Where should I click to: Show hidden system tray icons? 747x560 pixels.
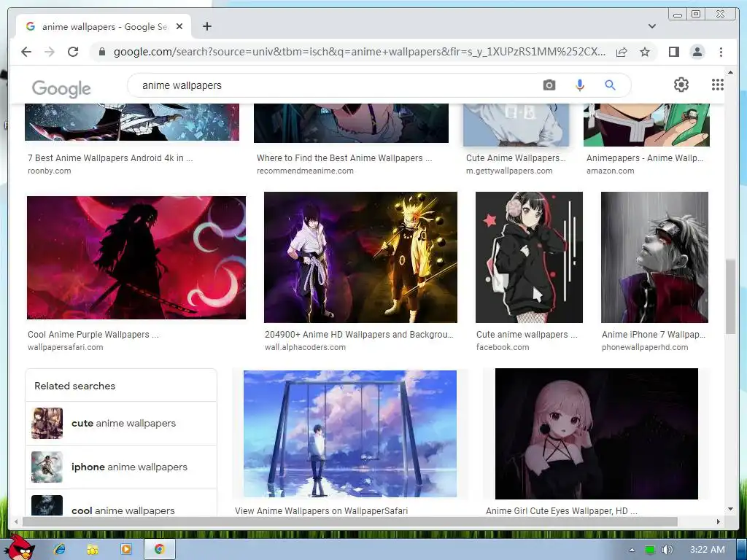[x=632, y=550]
